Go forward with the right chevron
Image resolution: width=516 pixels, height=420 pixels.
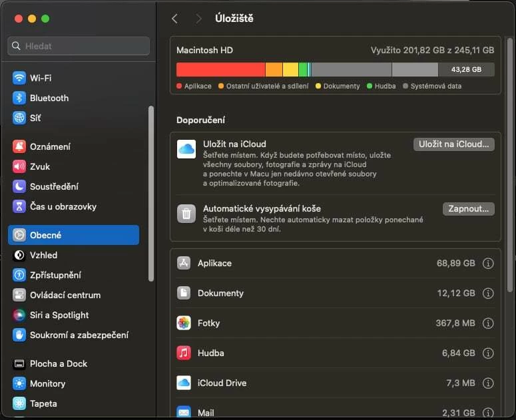coord(198,19)
